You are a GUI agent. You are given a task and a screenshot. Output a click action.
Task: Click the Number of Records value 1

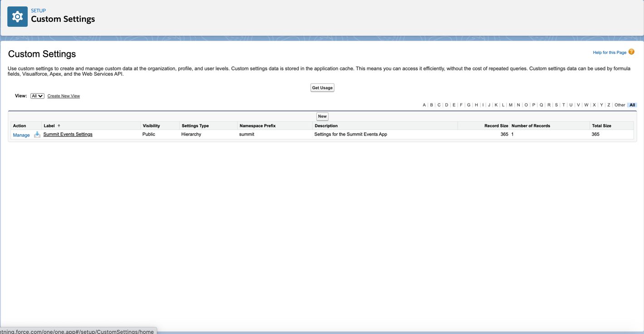pyautogui.click(x=512, y=134)
